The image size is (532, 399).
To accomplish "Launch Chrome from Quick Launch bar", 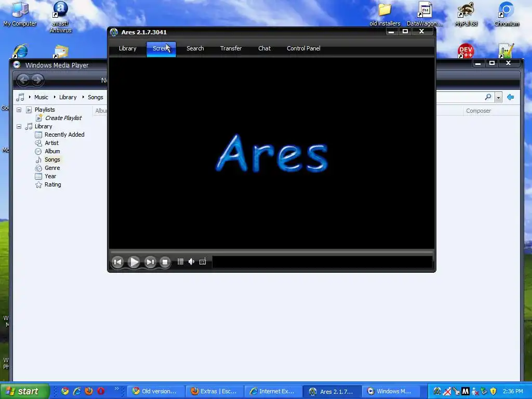I will click(x=65, y=391).
